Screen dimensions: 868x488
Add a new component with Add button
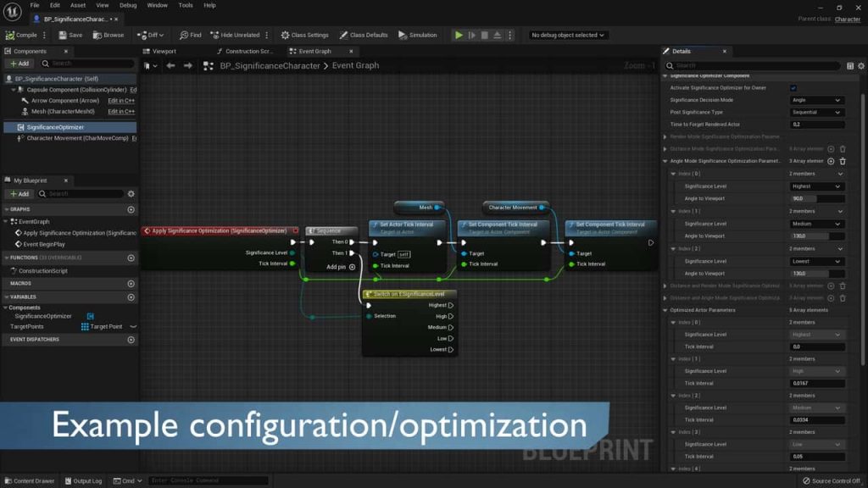pos(19,64)
